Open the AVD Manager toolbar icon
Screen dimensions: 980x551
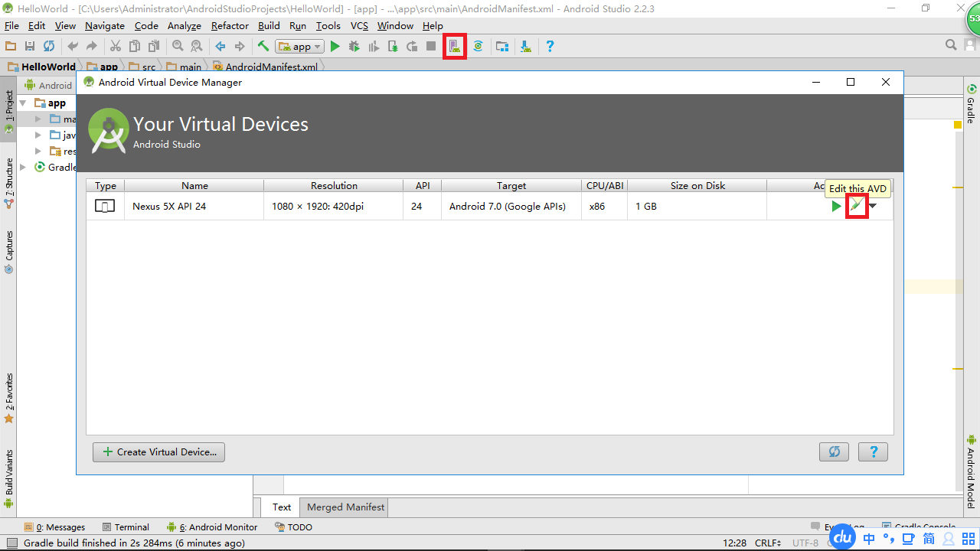(455, 46)
